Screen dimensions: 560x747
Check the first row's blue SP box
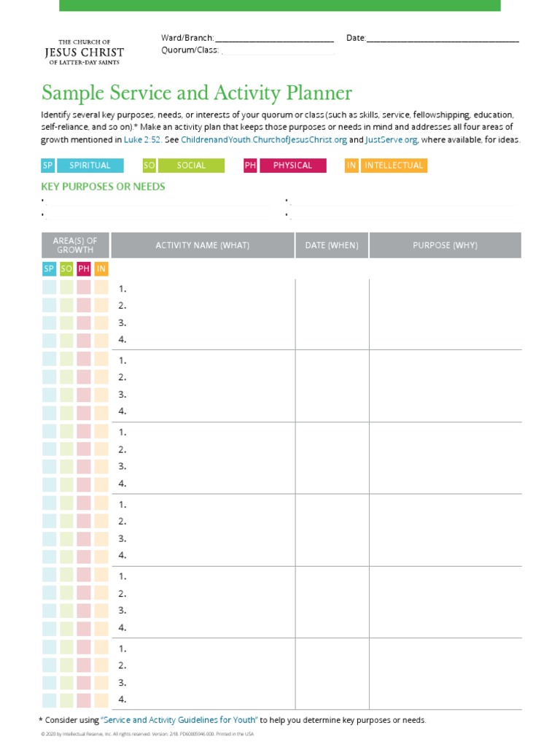[49, 288]
